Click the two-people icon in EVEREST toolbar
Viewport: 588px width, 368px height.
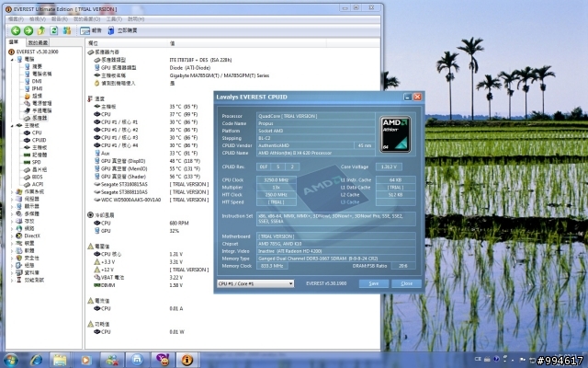[x=67, y=30]
